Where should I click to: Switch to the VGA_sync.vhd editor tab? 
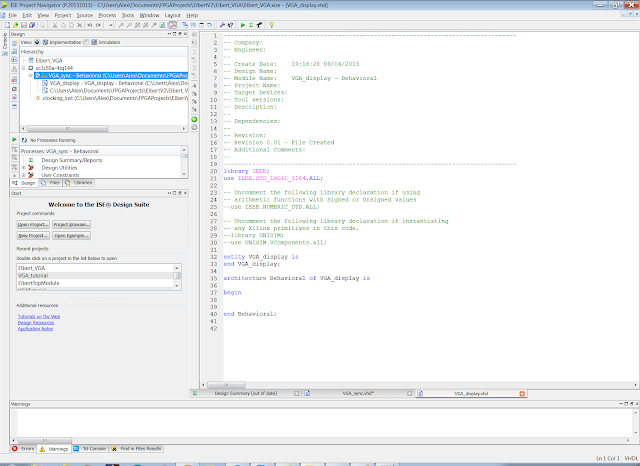[x=358, y=393]
